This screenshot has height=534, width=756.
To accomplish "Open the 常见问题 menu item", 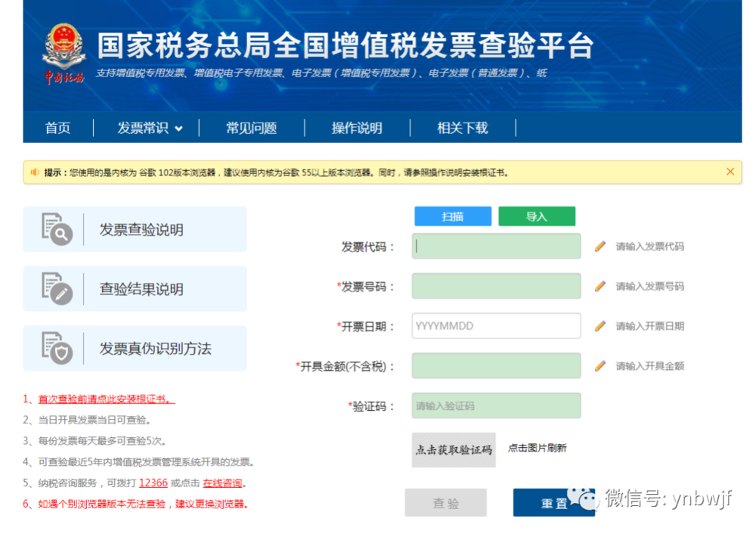I will [x=251, y=128].
